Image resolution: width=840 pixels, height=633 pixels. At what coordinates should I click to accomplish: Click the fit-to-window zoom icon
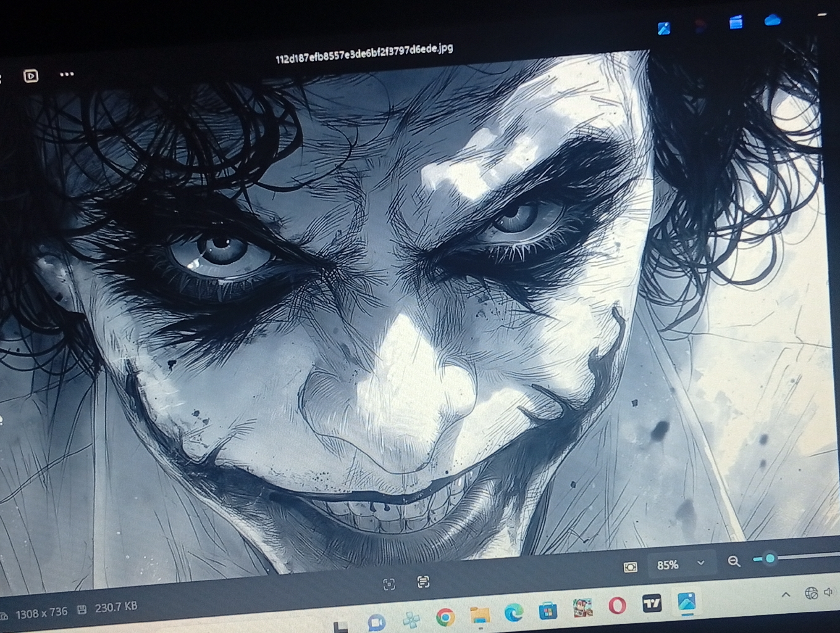pyautogui.click(x=630, y=567)
